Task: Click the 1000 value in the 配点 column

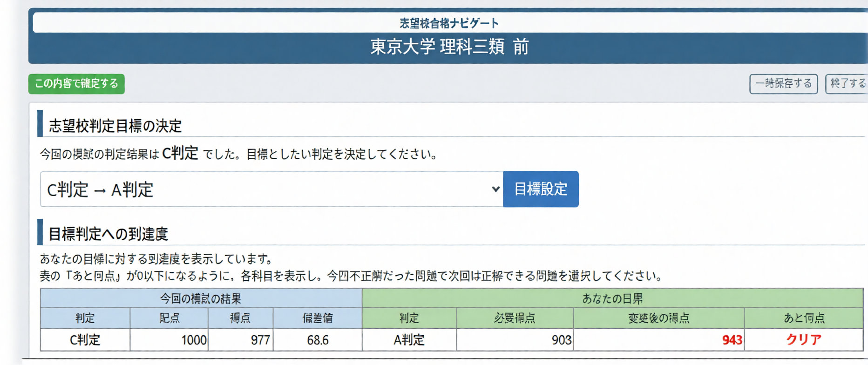Action: pyautogui.click(x=169, y=340)
